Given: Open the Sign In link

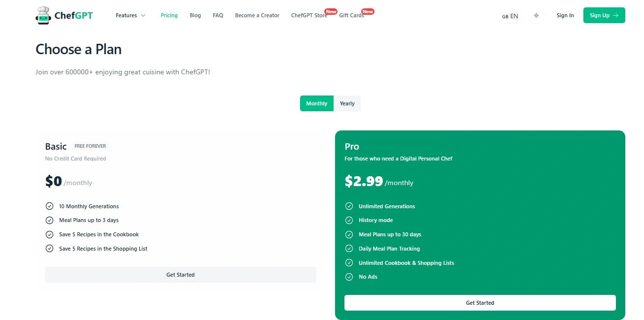Looking at the screenshot, I should [565, 15].
